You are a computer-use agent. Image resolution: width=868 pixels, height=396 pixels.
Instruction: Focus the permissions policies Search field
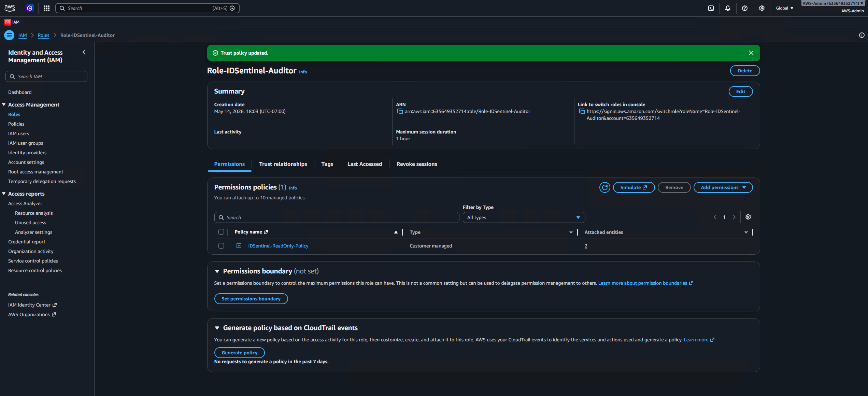click(x=337, y=217)
